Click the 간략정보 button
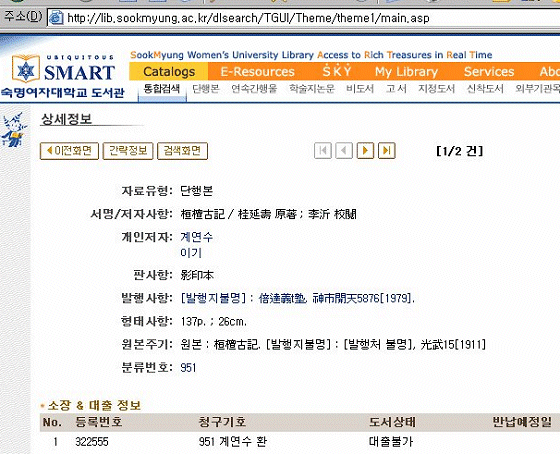The image size is (560, 454). pos(128,151)
